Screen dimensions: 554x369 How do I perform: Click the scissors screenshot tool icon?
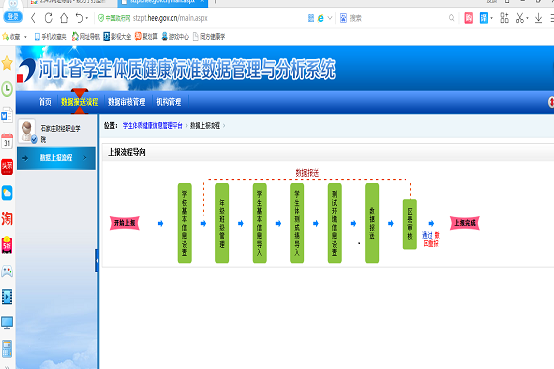coord(520,18)
